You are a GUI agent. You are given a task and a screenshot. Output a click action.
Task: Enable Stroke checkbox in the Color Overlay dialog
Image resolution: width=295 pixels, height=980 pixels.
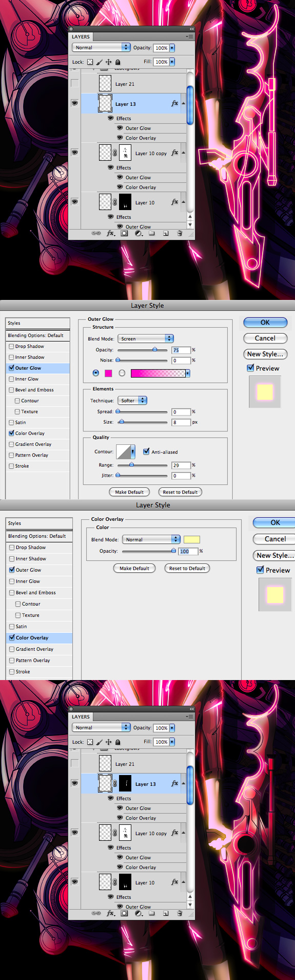12,671
